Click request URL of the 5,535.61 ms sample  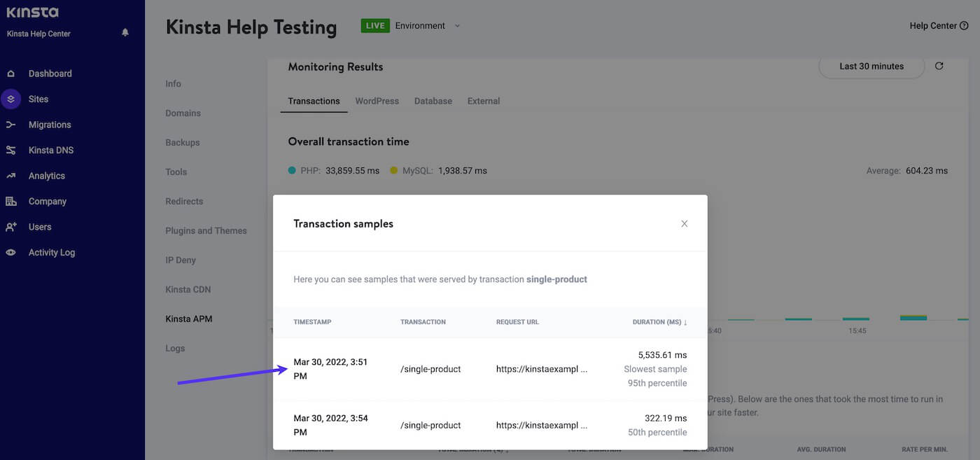point(542,369)
